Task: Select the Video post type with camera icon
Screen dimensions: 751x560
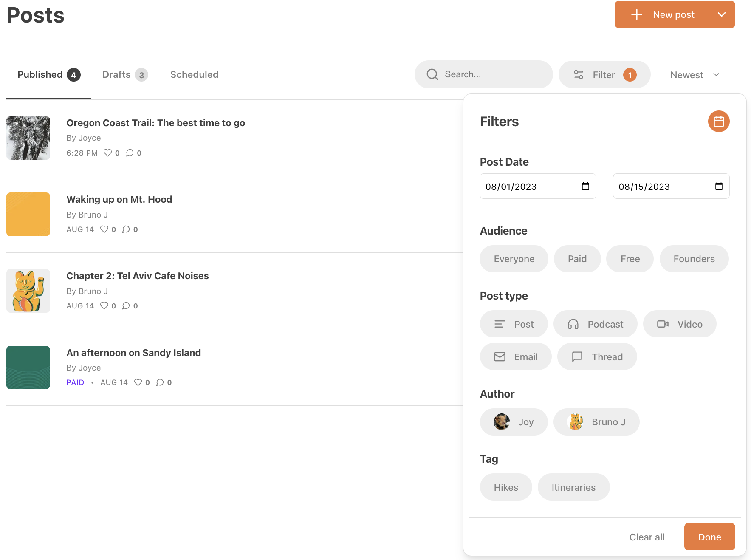Action: coord(680,324)
